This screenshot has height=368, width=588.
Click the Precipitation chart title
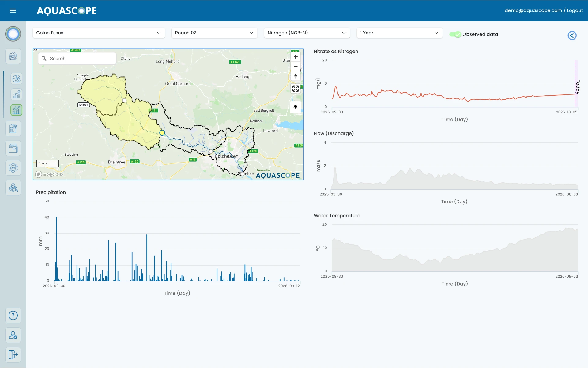[x=51, y=192]
